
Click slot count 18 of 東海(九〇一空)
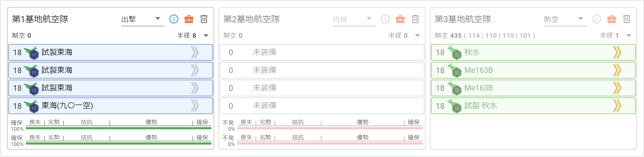[17, 106]
